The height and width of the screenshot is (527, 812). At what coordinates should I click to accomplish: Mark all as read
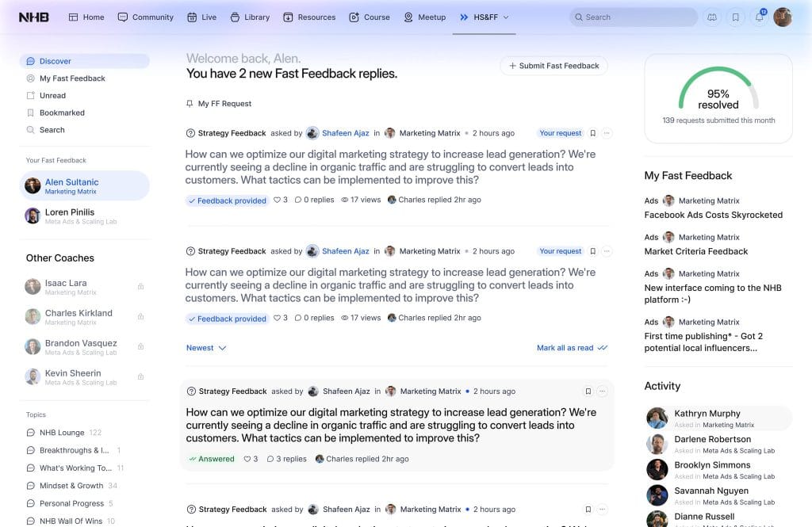click(x=571, y=348)
